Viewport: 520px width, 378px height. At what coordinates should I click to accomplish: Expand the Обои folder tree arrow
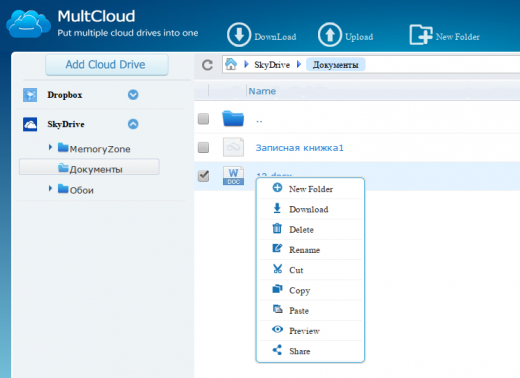[50, 188]
